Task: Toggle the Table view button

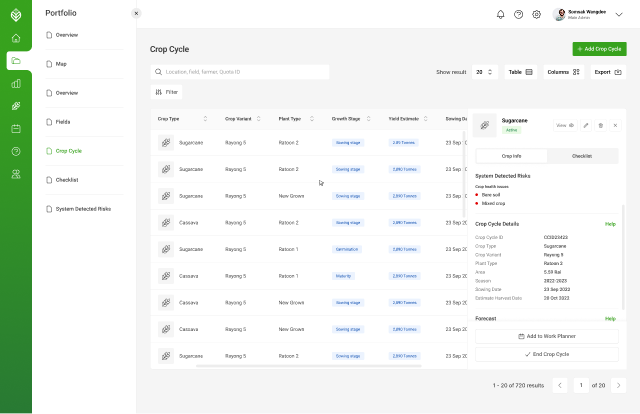Action: coord(520,72)
